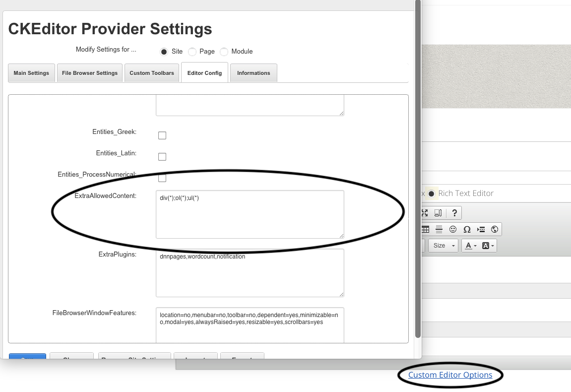Insert special character with Omega icon

pyautogui.click(x=467, y=229)
